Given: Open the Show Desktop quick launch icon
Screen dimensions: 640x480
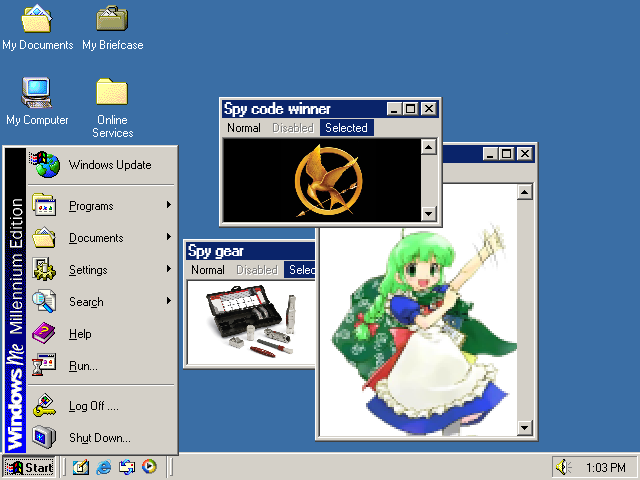Looking at the screenshot, I should [x=81, y=467].
